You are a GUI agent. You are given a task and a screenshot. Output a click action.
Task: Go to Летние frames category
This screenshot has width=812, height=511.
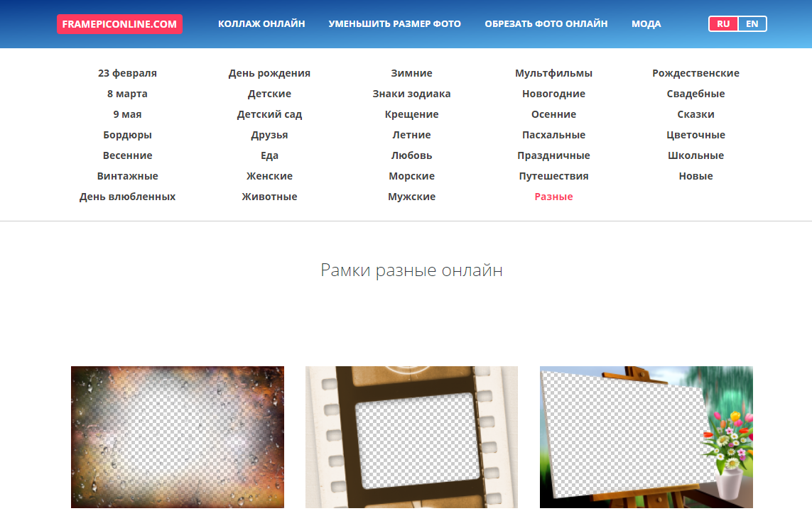412,135
